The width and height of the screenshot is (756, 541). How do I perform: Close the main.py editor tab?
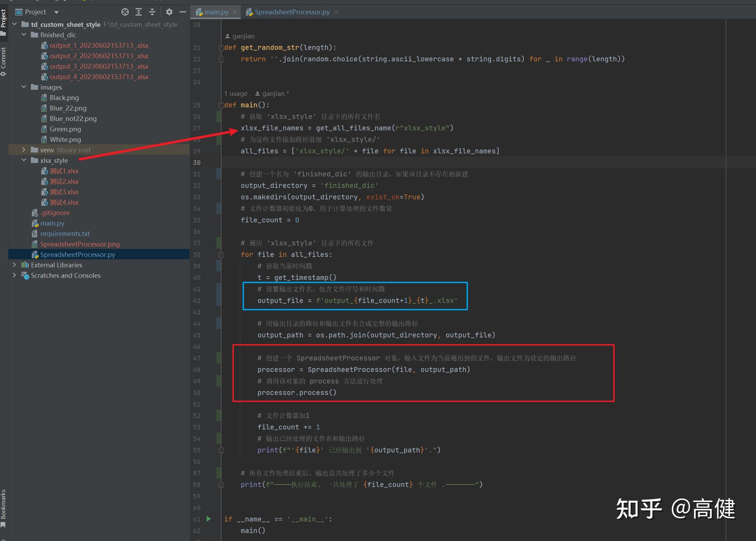[235, 12]
